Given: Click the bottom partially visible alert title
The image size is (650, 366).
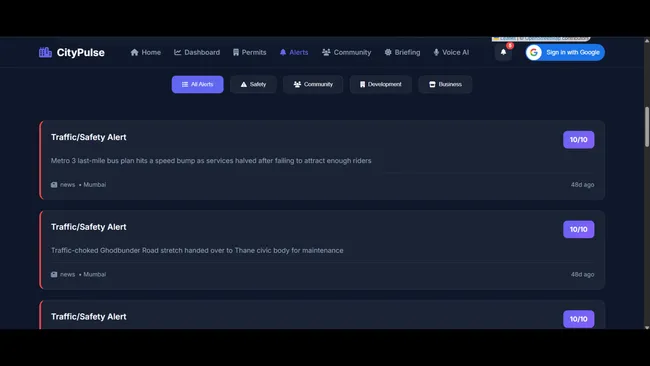Looking at the screenshot, I should point(89,317).
